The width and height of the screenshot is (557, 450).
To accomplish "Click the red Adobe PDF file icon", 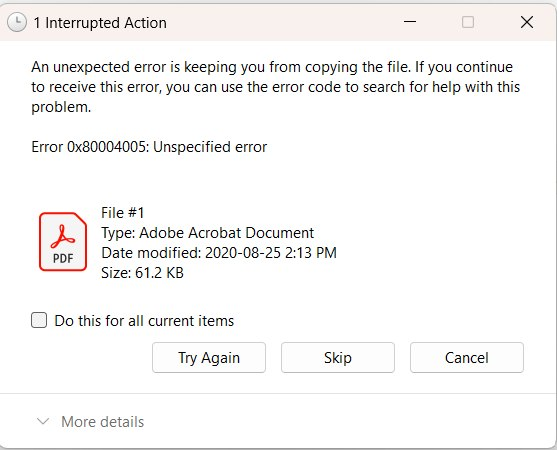I will (x=63, y=242).
